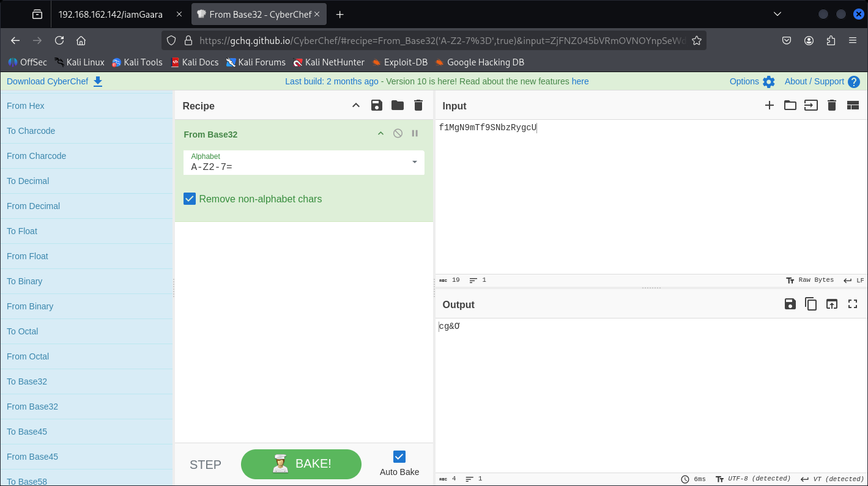This screenshot has height=486, width=868.
Task: Select From Decimal operation
Action: click(86, 206)
